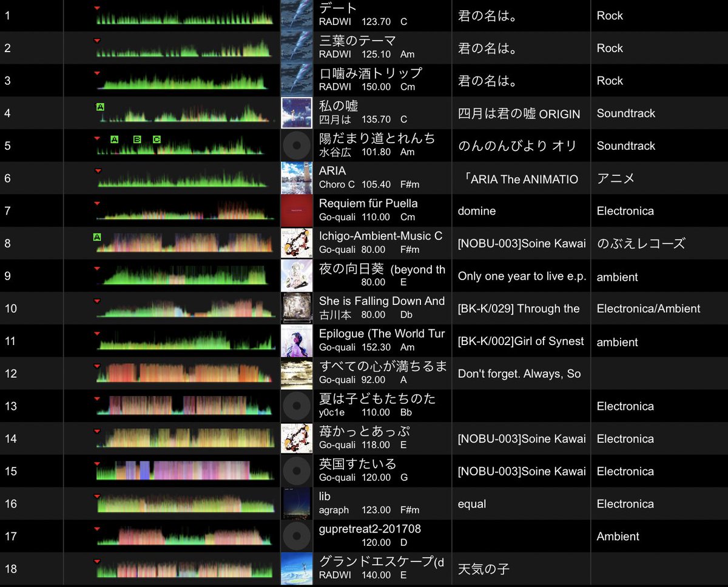Click hot cue B badge on 陽だまり道とれんち waveform
The width and height of the screenshot is (728, 587).
click(136, 139)
